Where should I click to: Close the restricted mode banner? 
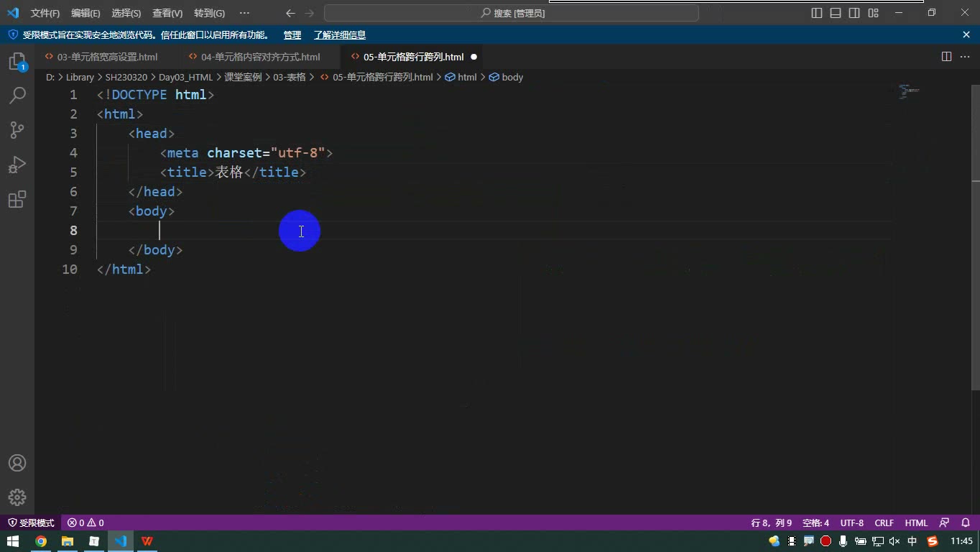(966, 34)
